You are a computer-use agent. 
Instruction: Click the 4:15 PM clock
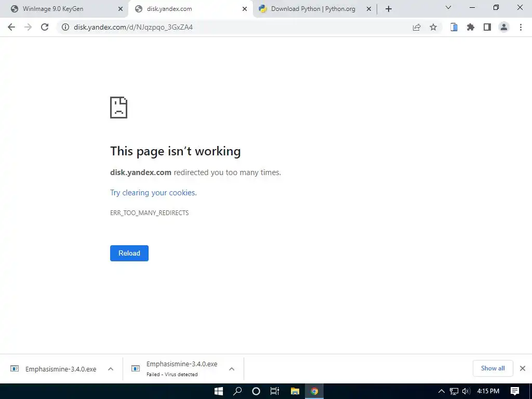click(x=488, y=391)
